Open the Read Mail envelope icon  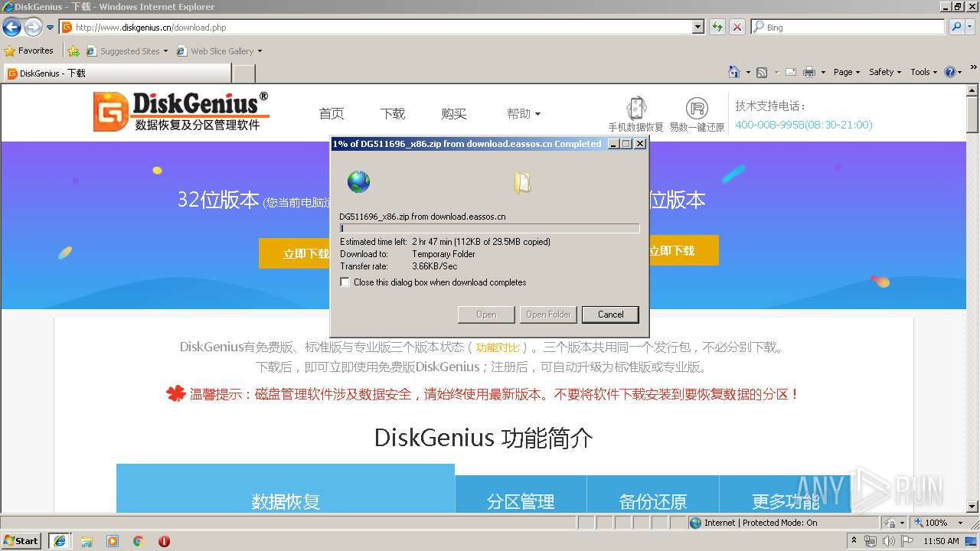(790, 72)
